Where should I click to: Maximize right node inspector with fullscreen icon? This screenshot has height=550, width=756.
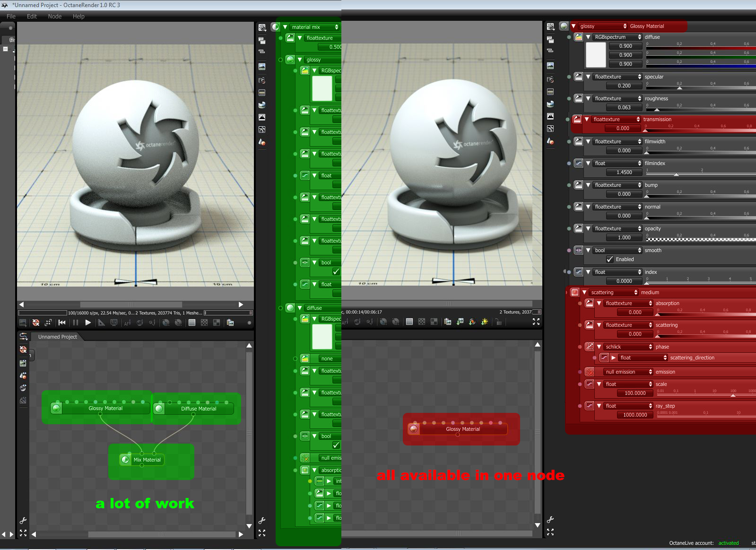click(550, 533)
